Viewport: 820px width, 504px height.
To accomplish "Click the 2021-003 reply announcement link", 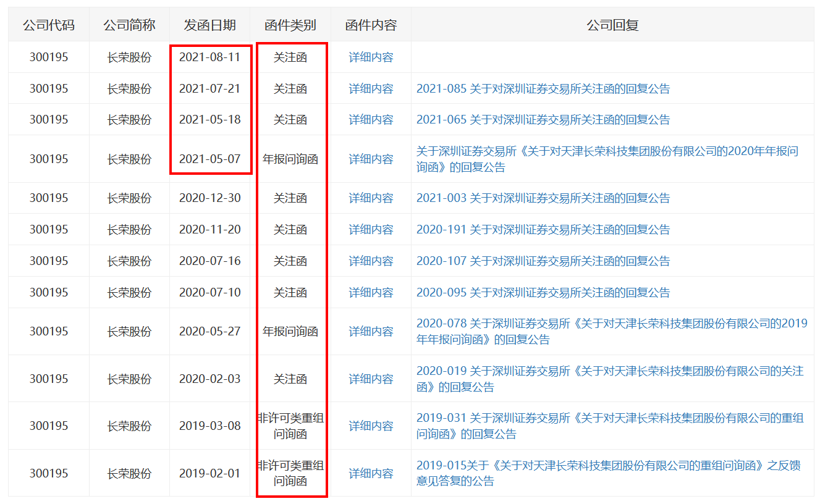I will pos(543,198).
